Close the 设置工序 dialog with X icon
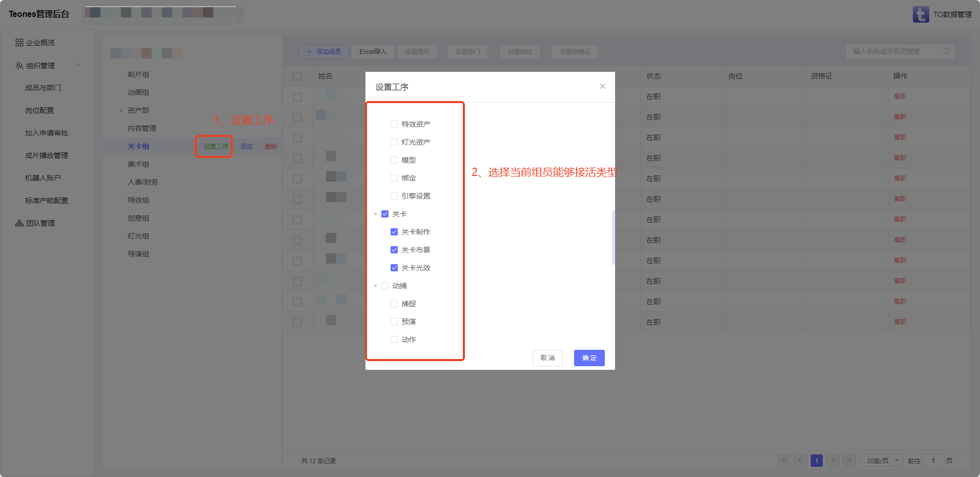Image resolution: width=980 pixels, height=477 pixels. pos(602,86)
